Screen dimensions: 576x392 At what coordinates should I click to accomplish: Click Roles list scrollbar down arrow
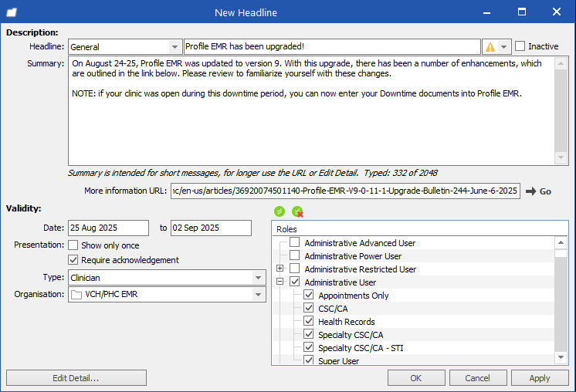click(561, 357)
